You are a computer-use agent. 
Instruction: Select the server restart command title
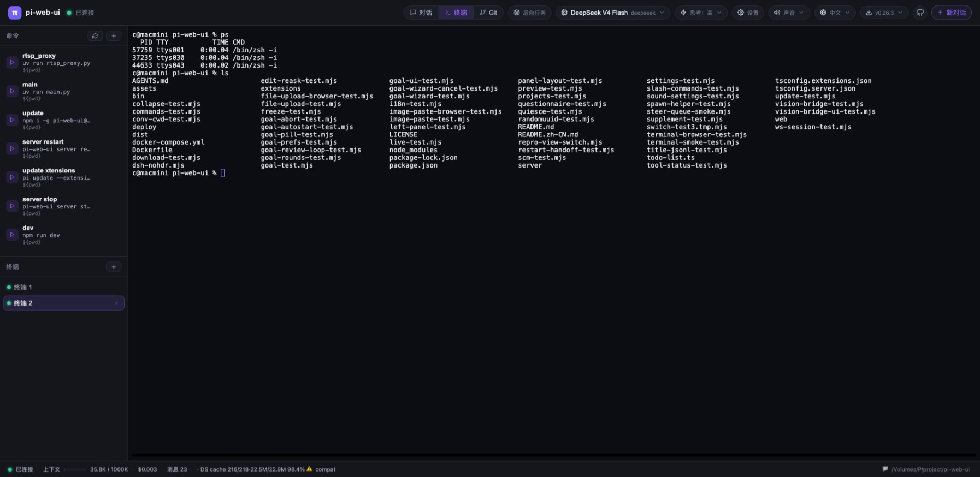tap(43, 142)
